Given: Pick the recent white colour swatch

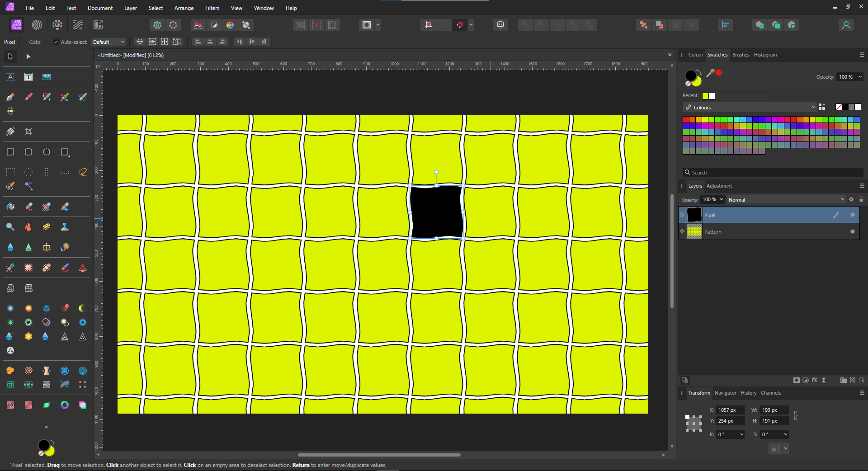Looking at the screenshot, I should point(712,96).
